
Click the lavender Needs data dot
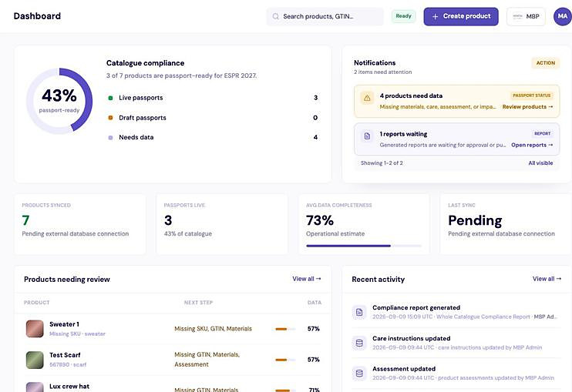click(110, 137)
